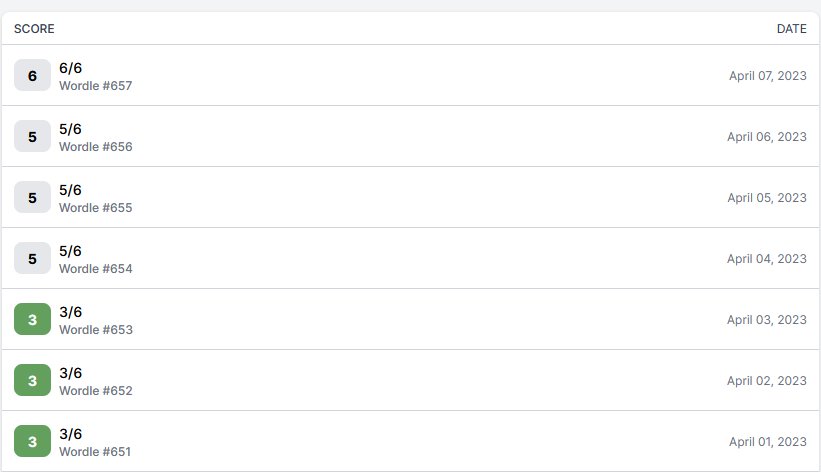Click the gray score badge for Wordle #657
This screenshot has height=472, width=821.
tap(32, 75)
